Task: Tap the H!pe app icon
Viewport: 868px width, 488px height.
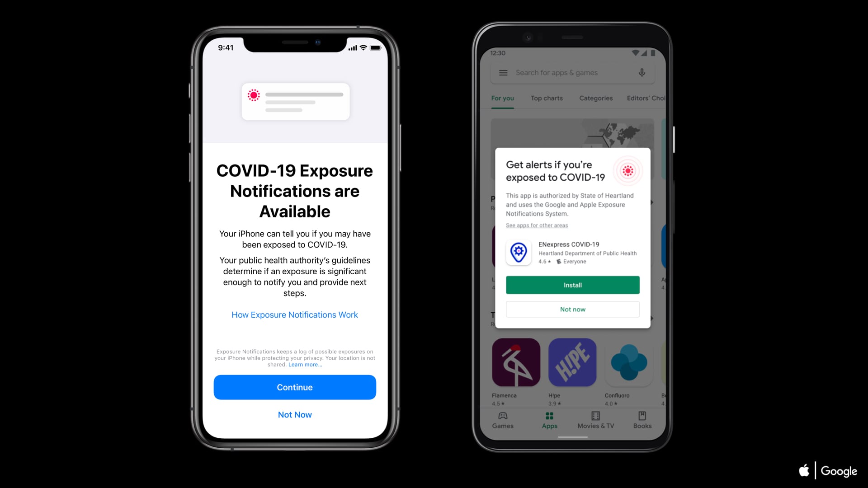Action: pos(572,362)
